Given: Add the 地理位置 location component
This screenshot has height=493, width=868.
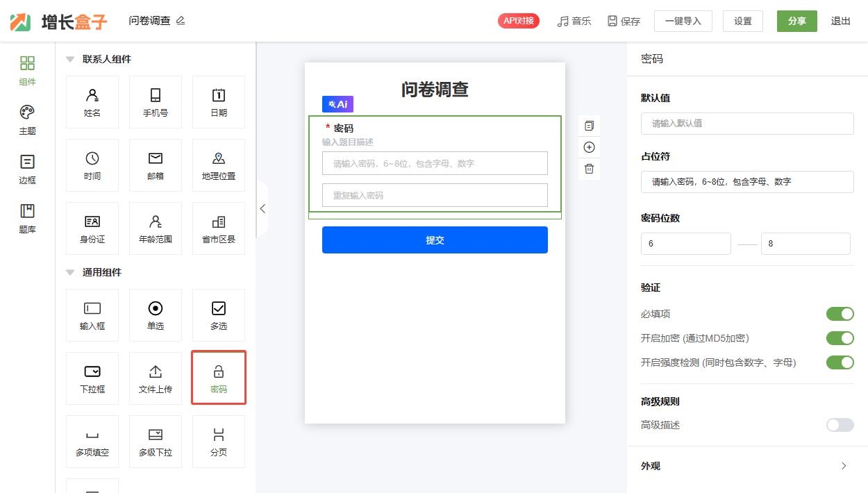Looking at the screenshot, I should (x=219, y=165).
